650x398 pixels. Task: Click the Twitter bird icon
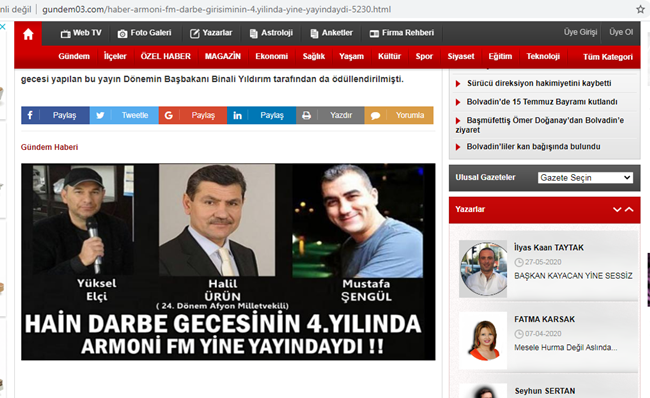100,115
